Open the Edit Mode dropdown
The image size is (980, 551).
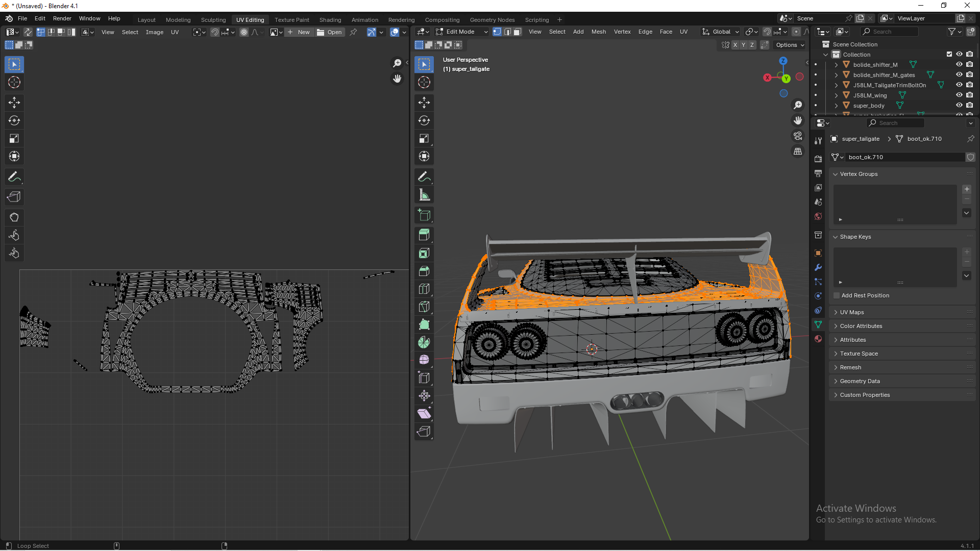tap(462, 32)
